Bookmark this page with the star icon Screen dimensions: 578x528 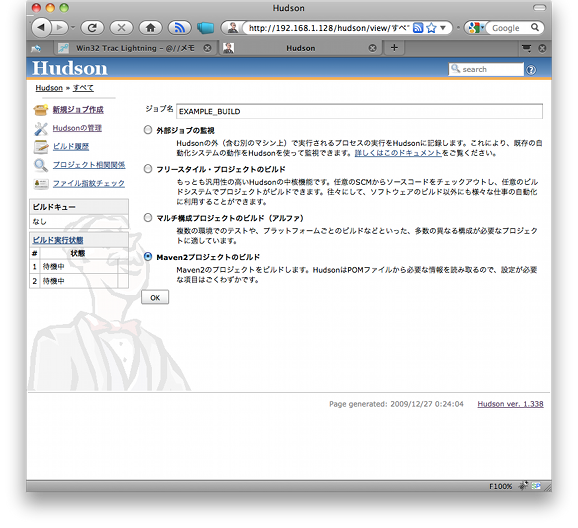(x=431, y=28)
